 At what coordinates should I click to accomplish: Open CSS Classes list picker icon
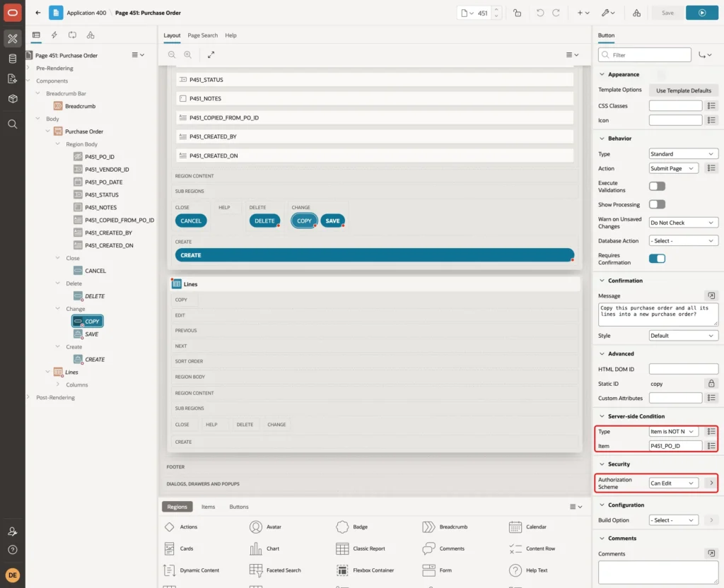click(711, 106)
